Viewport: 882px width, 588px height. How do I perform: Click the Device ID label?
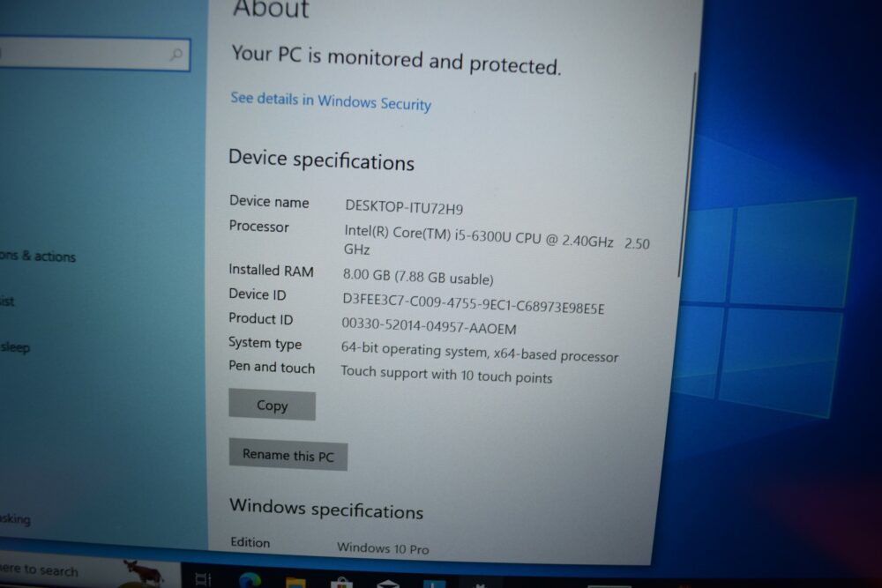[x=257, y=294]
